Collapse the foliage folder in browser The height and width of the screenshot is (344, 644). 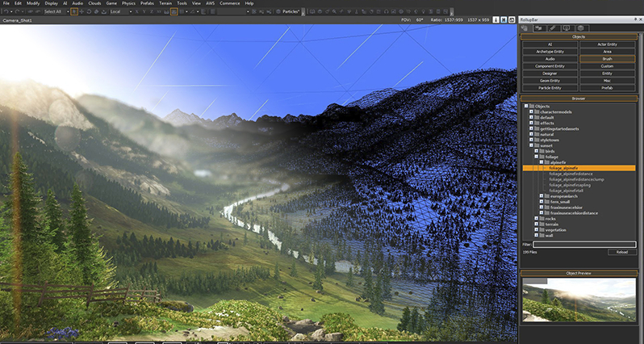(536, 157)
